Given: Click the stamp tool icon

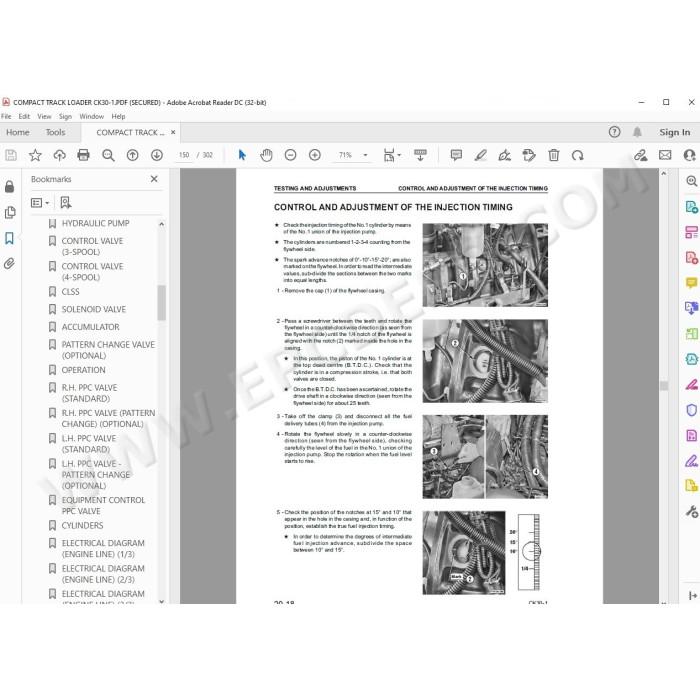Looking at the screenshot, I should tap(529, 155).
